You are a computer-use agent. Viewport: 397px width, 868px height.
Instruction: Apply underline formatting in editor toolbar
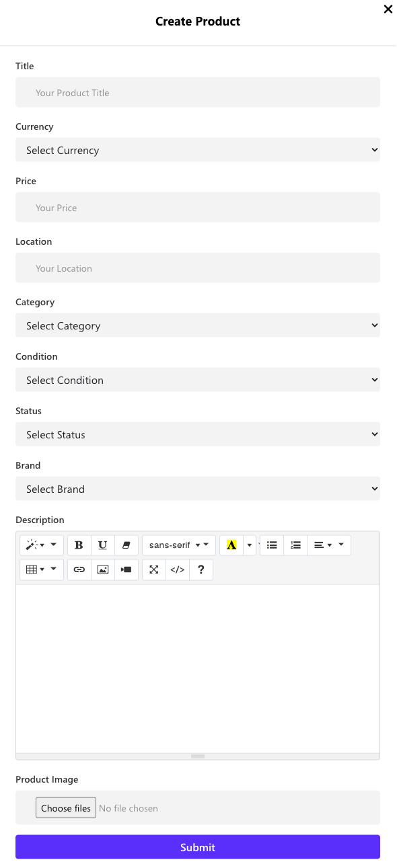(102, 545)
